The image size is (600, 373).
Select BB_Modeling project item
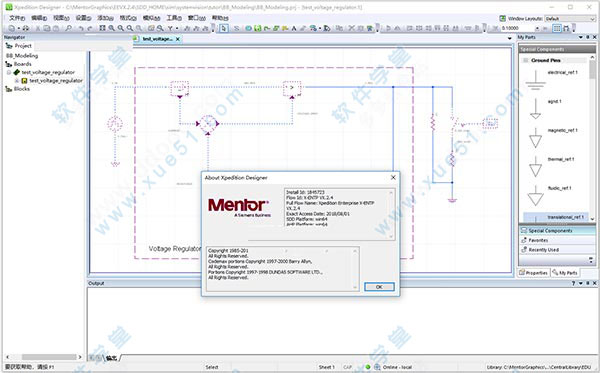[22, 55]
